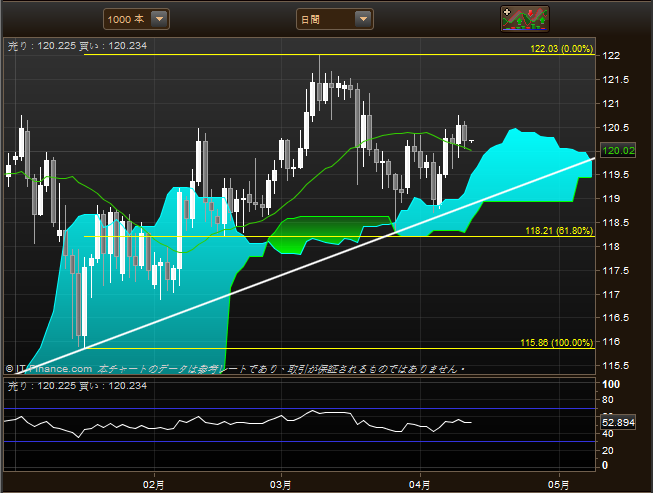Select the 118.21 (61.80%) Fibonacci label
The width and height of the screenshot is (653, 493).
(x=559, y=231)
